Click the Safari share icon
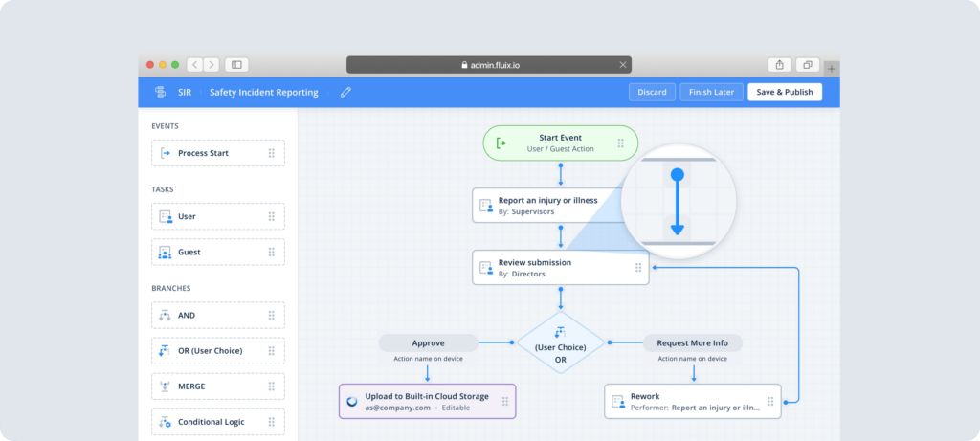 [x=779, y=65]
